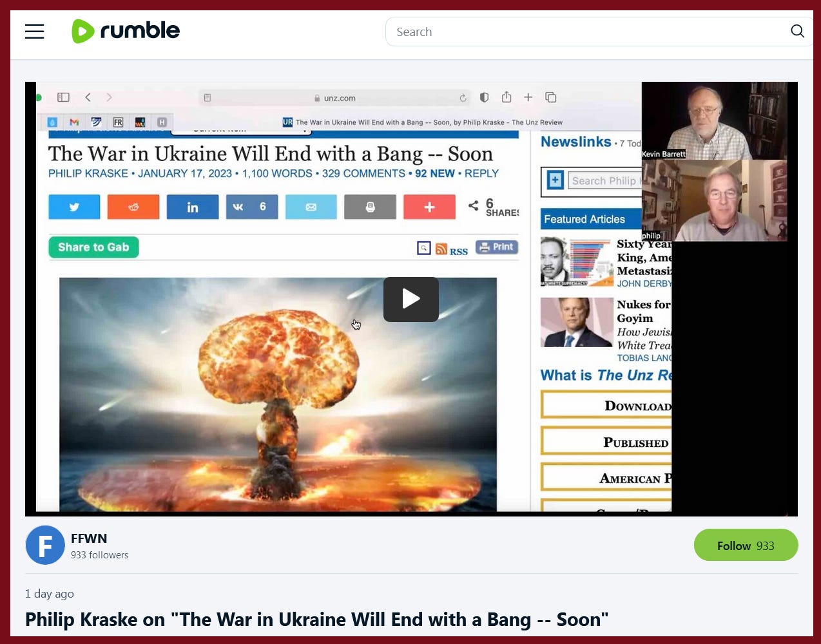Click the Twitter share button in the video
Viewport: 821px width, 644px height.
(74, 207)
